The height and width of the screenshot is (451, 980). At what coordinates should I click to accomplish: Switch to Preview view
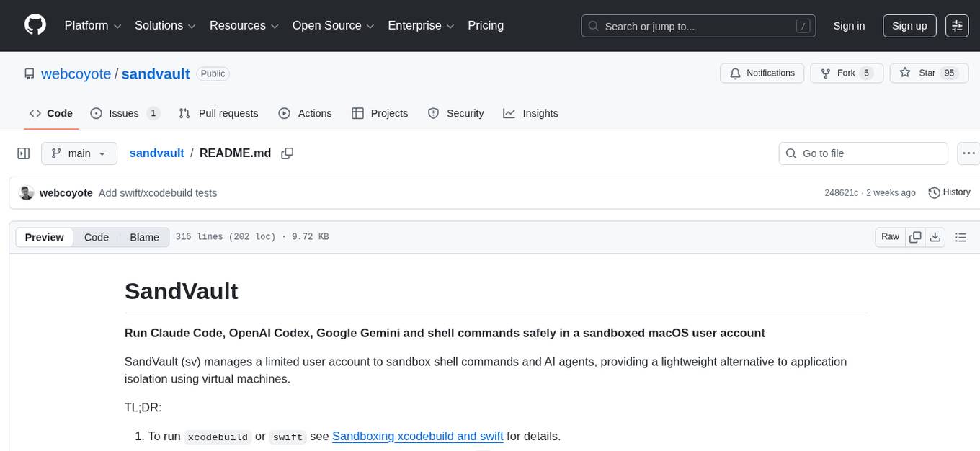pos(45,237)
